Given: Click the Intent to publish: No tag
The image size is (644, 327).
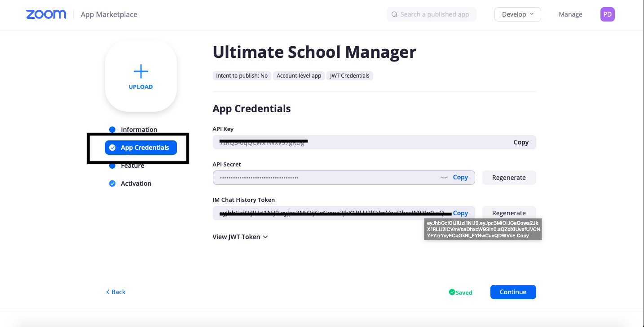Looking at the screenshot, I should [242, 76].
